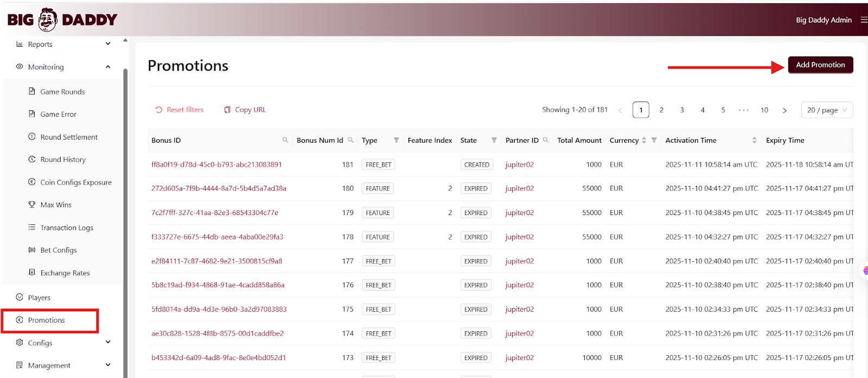
Task: Click the Reset filters refresh icon
Action: [159, 110]
